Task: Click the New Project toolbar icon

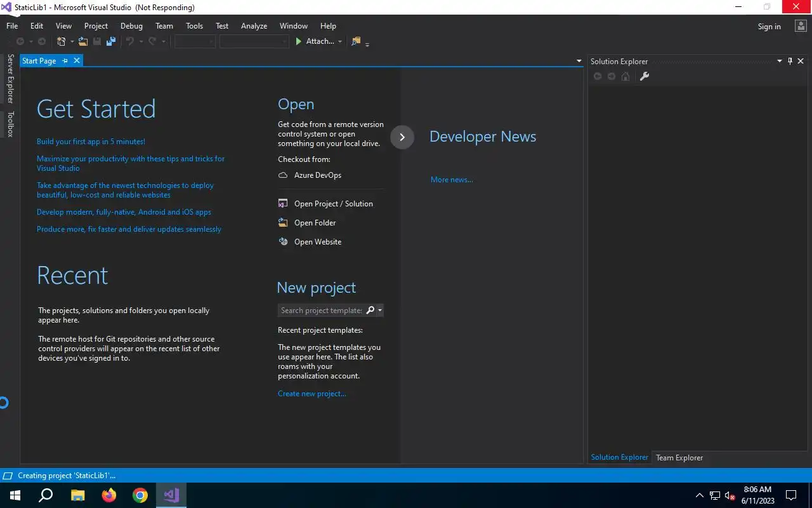Action: 62,41
